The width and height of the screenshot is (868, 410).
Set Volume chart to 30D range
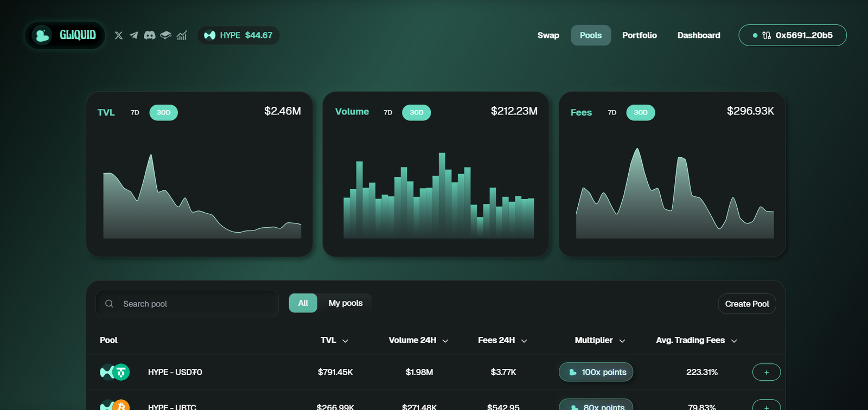click(416, 113)
